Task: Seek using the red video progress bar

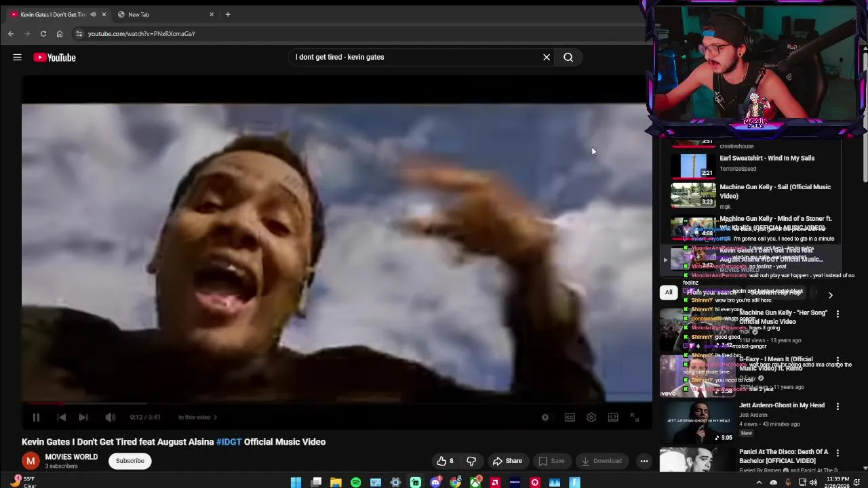Action: click(337, 404)
